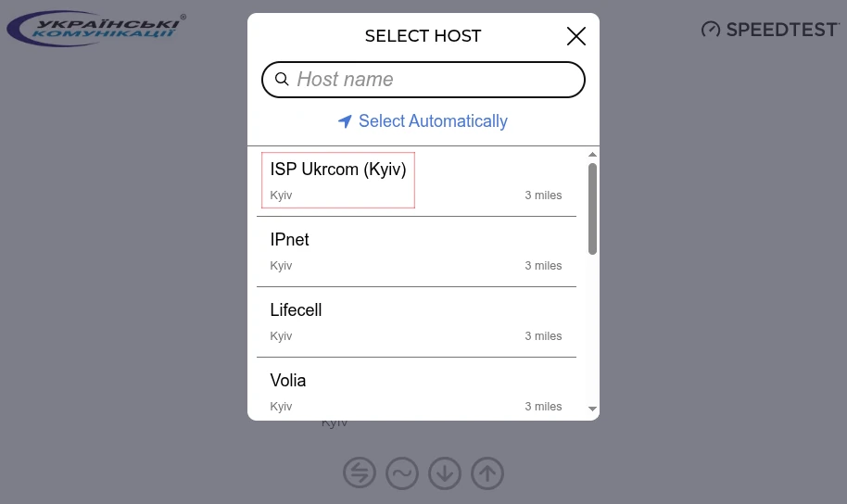Click the 3 miles distance in the Lifecell row
847x504 pixels.
(543, 336)
